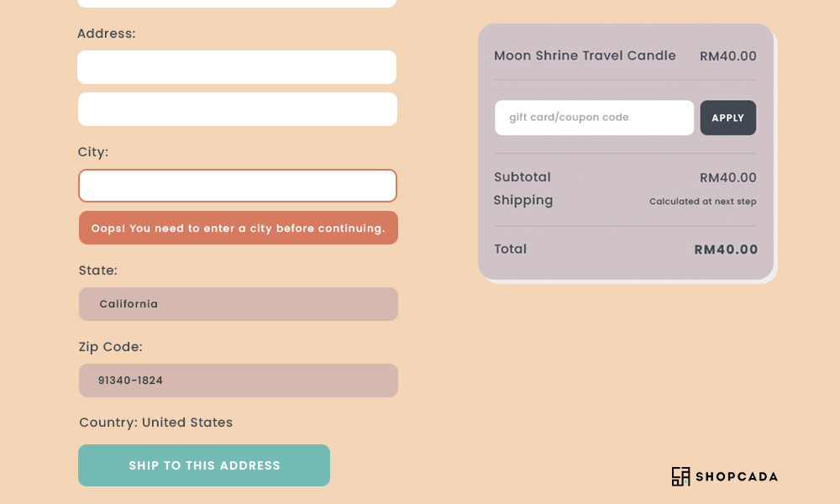This screenshot has height=504, width=840.
Task: Click the second Address line input
Action: [x=238, y=109]
